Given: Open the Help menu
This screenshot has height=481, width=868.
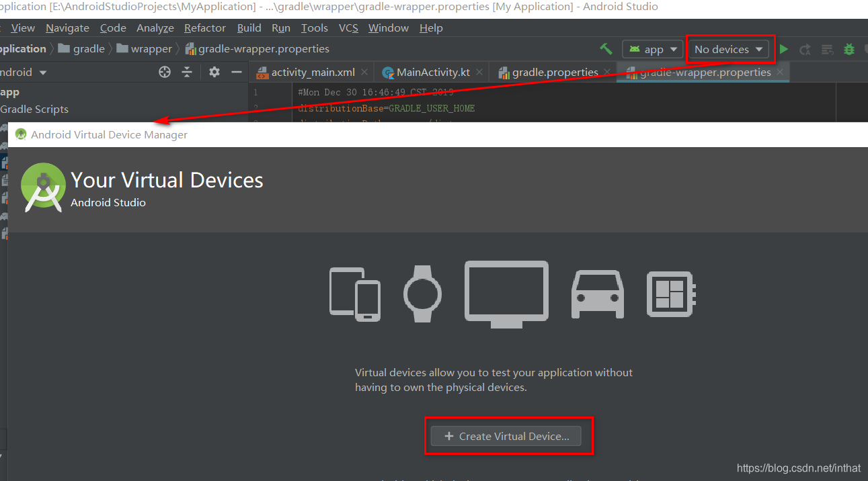Looking at the screenshot, I should (431, 28).
